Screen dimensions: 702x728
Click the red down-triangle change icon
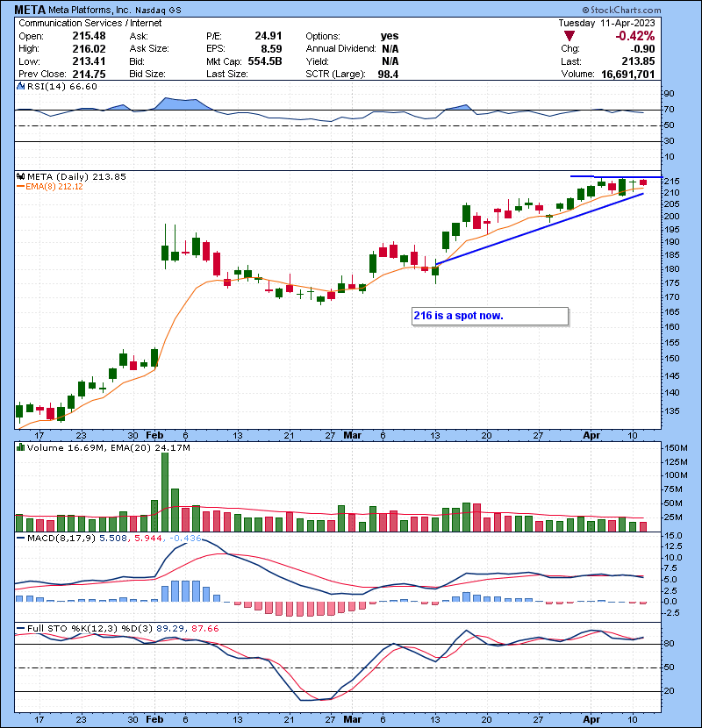click(569, 36)
